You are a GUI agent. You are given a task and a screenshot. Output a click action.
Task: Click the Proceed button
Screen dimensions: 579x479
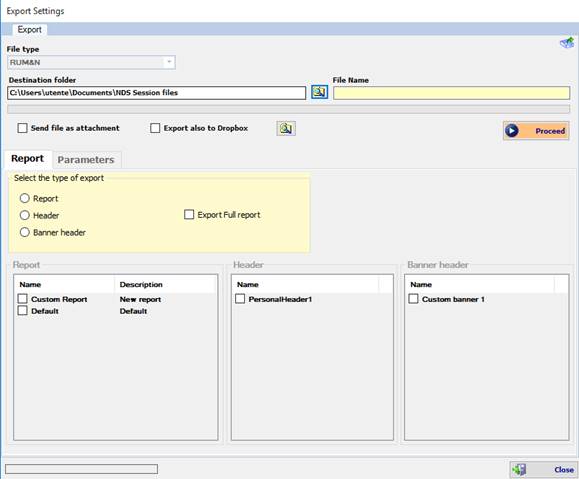click(x=536, y=131)
